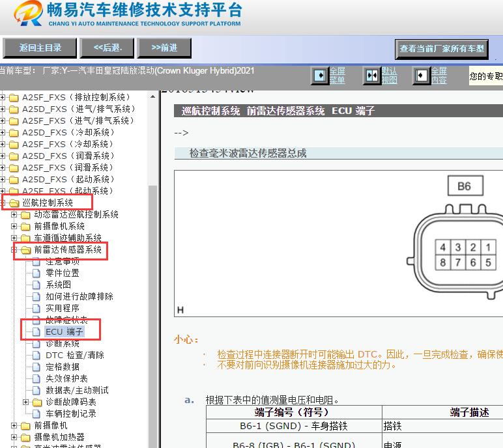Expand A25F_FXS（排放控制系统） node
The height and width of the screenshot is (448, 503).
pyautogui.click(x=3, y=97)
